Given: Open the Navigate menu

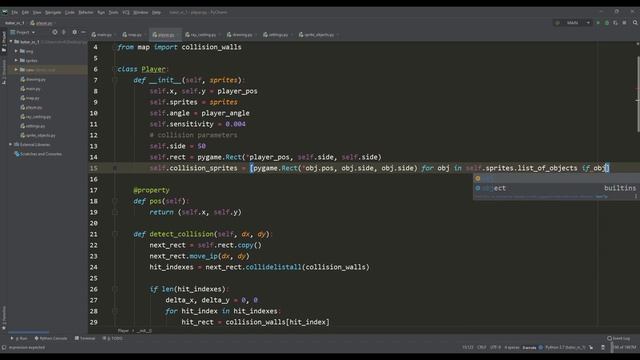Looking at the screenshot, I should (53, 12).
